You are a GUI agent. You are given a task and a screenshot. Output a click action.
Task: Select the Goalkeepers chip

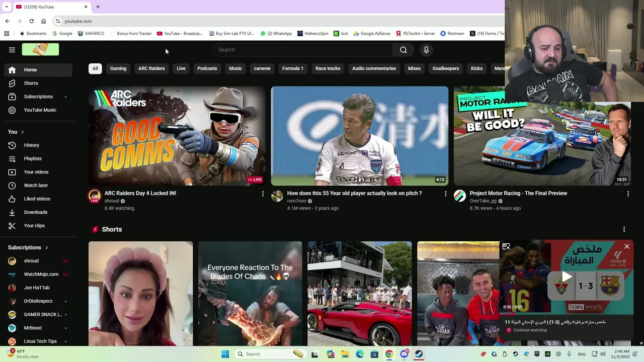(x=446, y=68)
